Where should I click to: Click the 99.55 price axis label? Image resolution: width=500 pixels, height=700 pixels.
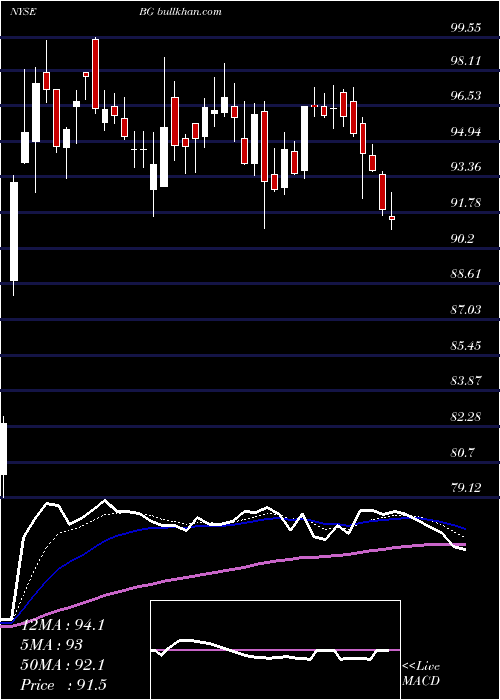point(466,28)
